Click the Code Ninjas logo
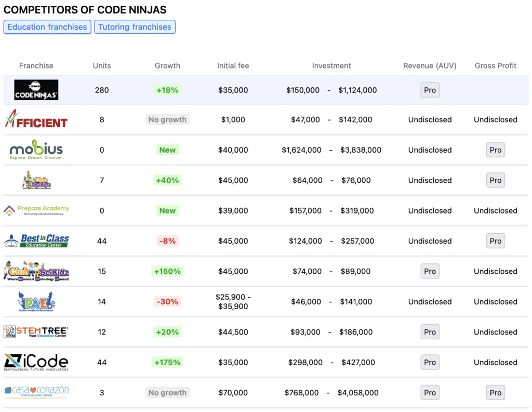Viewport: 532px width, 412px height. pos(36,90)
